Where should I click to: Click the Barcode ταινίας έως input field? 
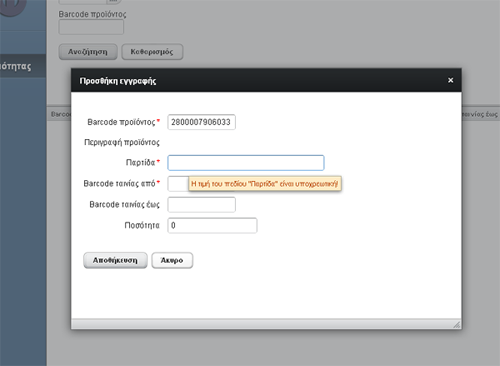pos(202,205)
